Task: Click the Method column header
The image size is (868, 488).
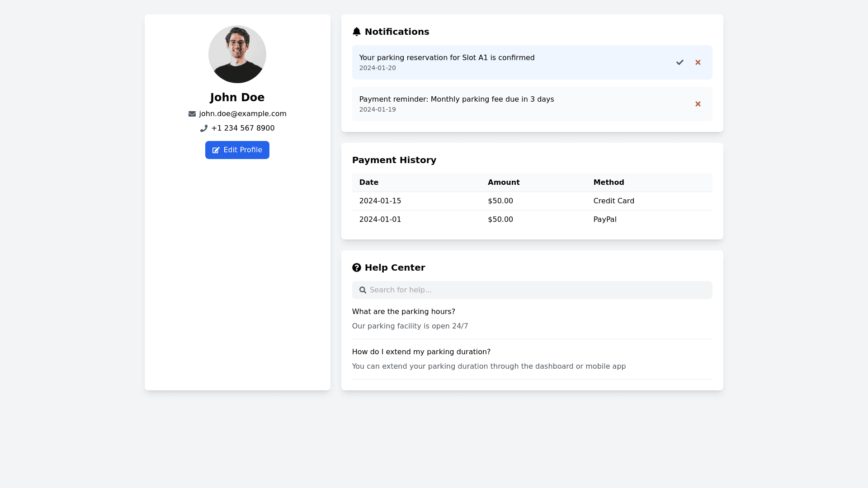Action: tap(609, 183)
